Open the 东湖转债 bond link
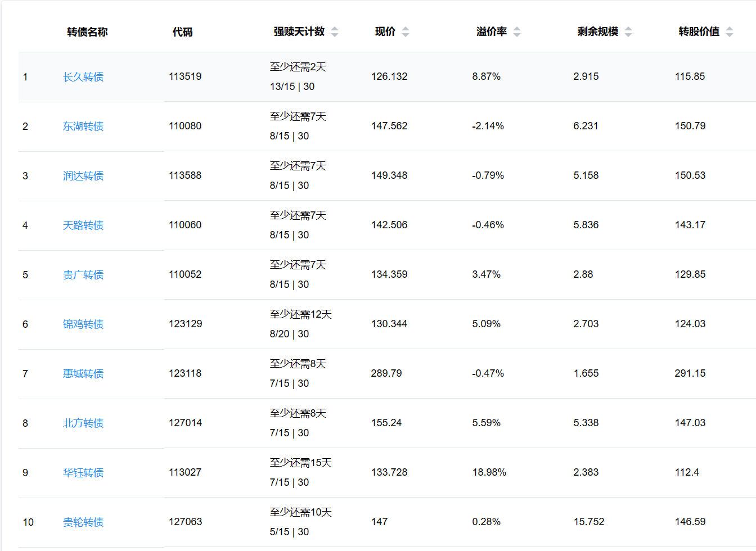 pyautogui.click(x=83, y=127)
